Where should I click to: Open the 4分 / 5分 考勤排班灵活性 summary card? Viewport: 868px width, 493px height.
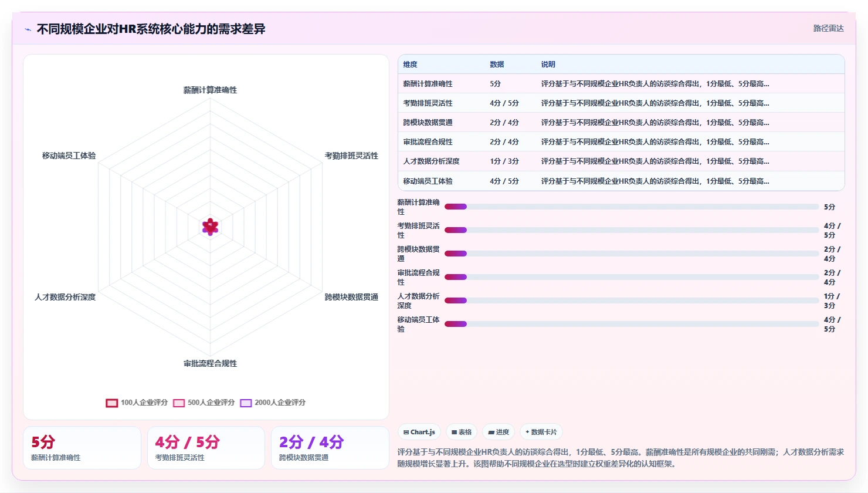[x=206, y=448]
